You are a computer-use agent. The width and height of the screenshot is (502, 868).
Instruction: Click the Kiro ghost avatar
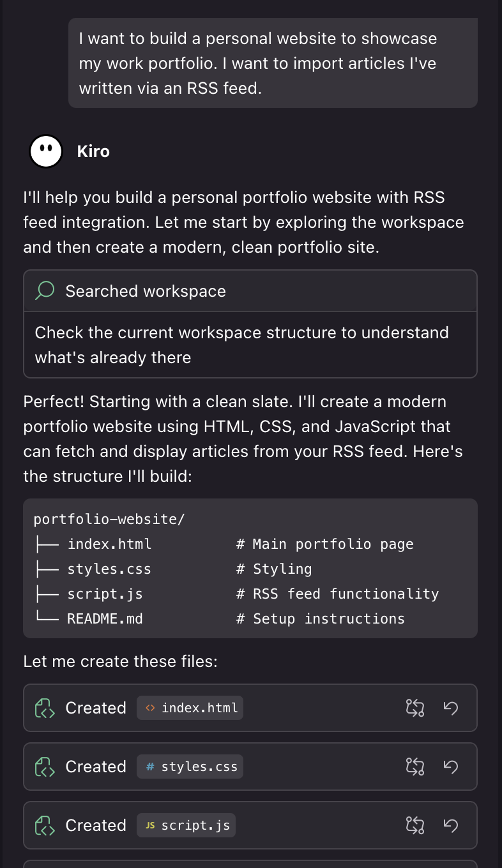[46, 151]
